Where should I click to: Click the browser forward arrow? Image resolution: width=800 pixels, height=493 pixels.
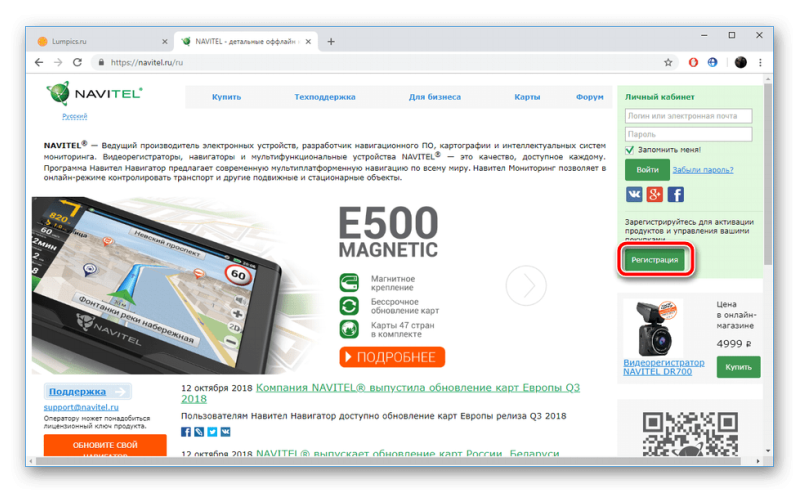pyautogui.click(x=58, y=62)
